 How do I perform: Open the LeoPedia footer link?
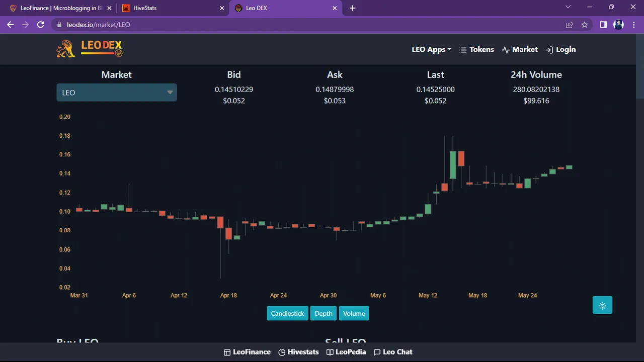[x=346, y=352]
